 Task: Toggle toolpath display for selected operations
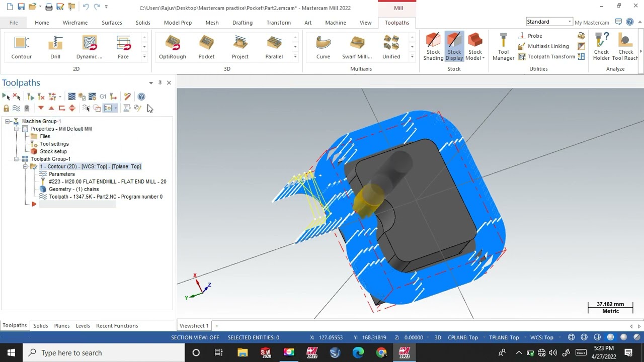[x=16, y=108]
